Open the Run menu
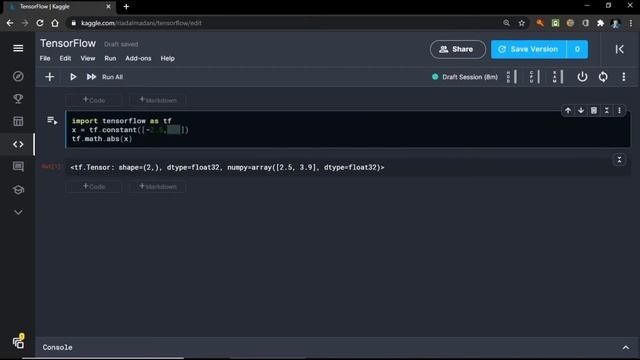640x360 pixels. tap(110, 58)
